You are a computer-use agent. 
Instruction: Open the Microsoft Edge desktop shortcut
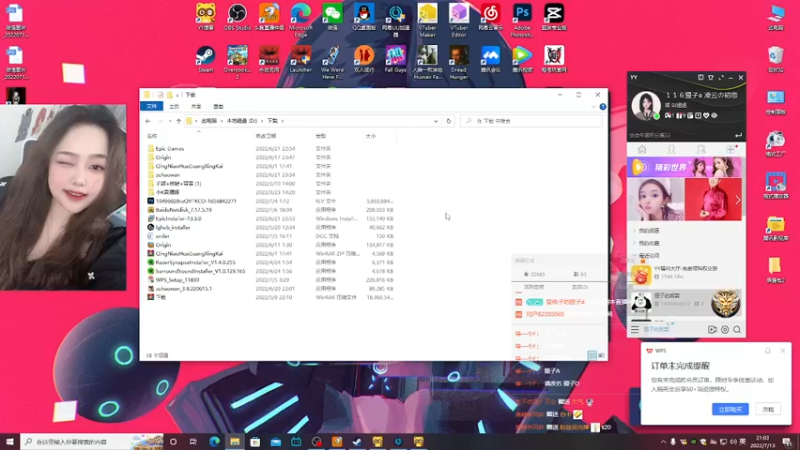(x=301, y=20)
